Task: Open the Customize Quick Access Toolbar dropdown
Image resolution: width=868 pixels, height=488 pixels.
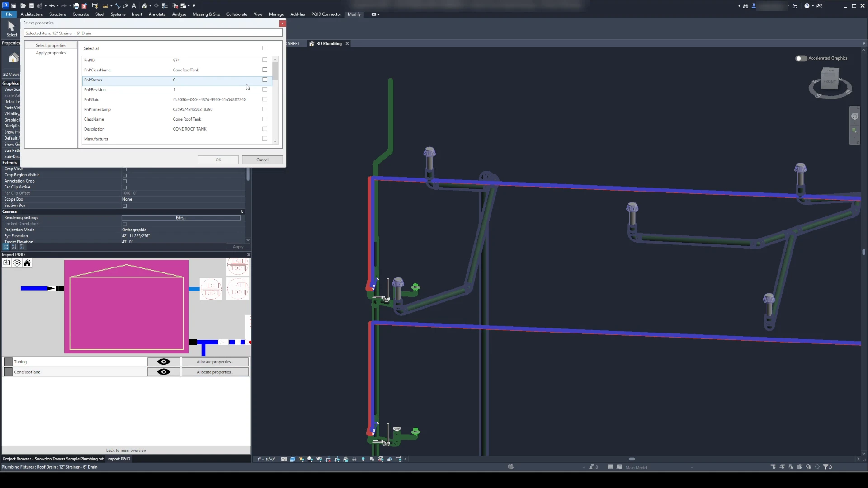Action: [x=194, y=6]
